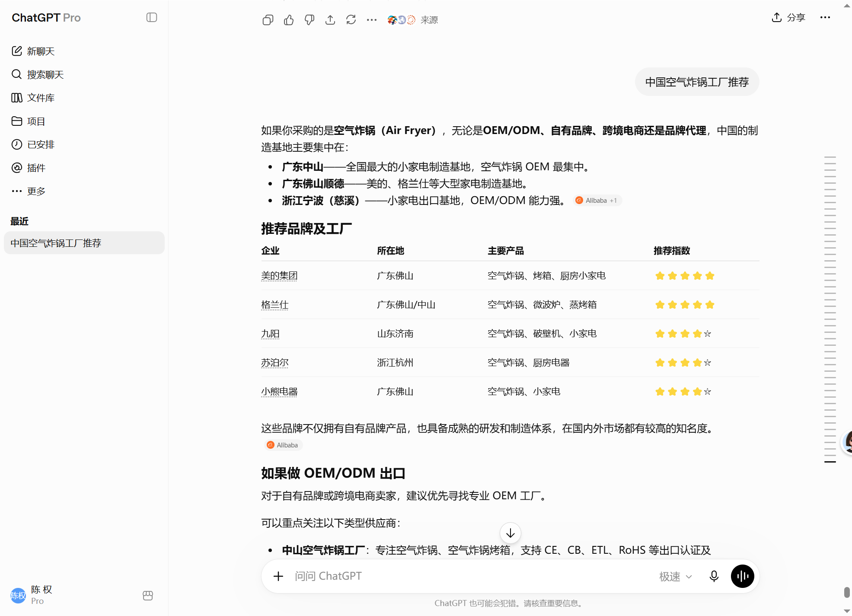The height and width of the screenshot is (616, 852).
Task: Click the 企业 column header
Action: [270, 251]
